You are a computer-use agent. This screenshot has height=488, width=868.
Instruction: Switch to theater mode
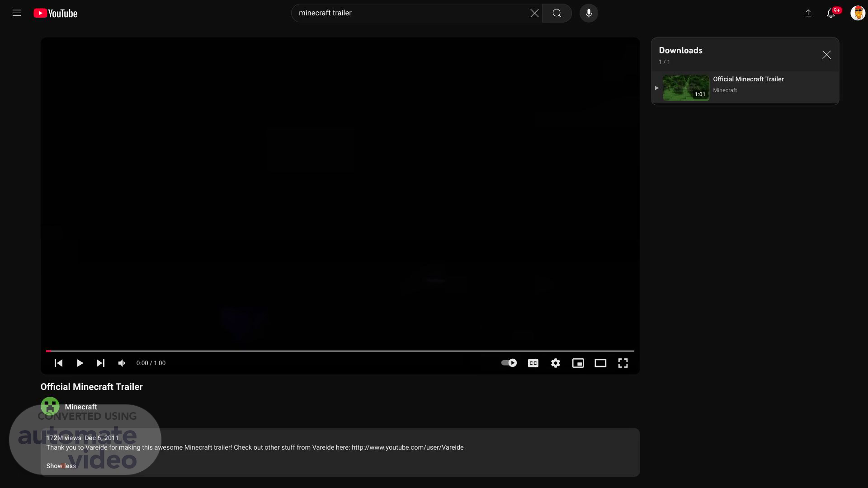600,363
